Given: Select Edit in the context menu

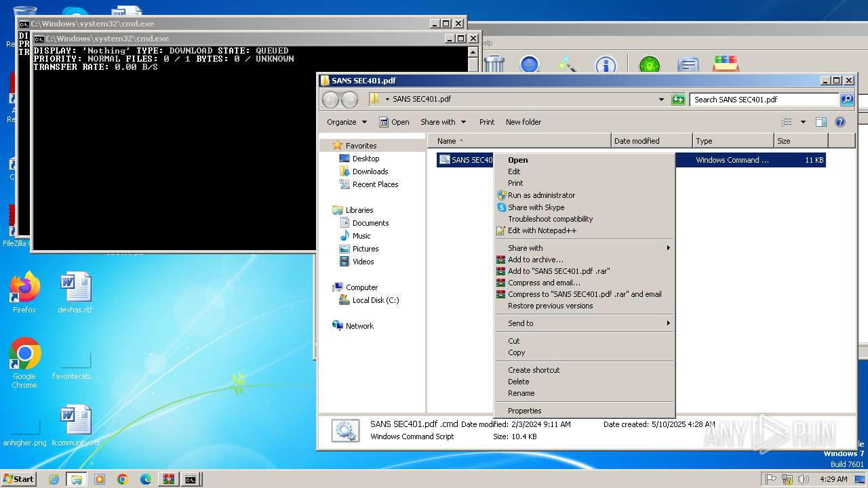Looking at the screenshot, I should [x=585, y=171].
